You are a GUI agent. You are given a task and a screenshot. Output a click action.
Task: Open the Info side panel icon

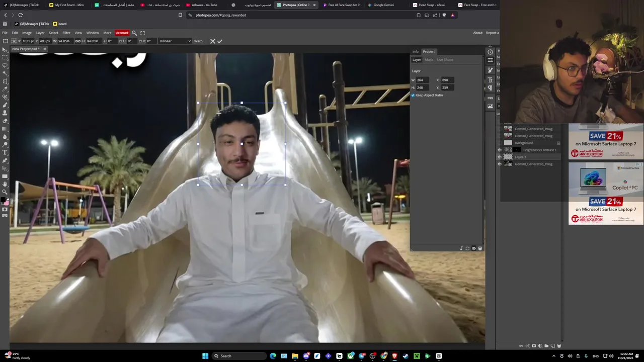490,52
